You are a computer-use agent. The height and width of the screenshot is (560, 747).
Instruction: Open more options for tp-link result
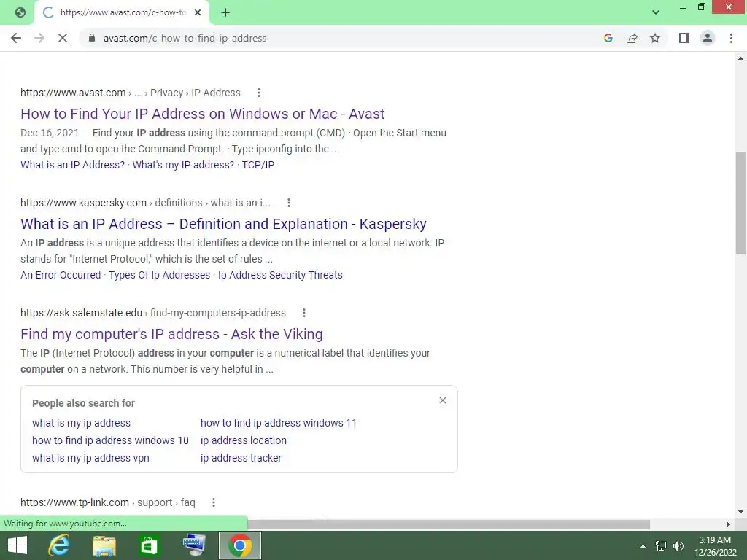[214, 502]
